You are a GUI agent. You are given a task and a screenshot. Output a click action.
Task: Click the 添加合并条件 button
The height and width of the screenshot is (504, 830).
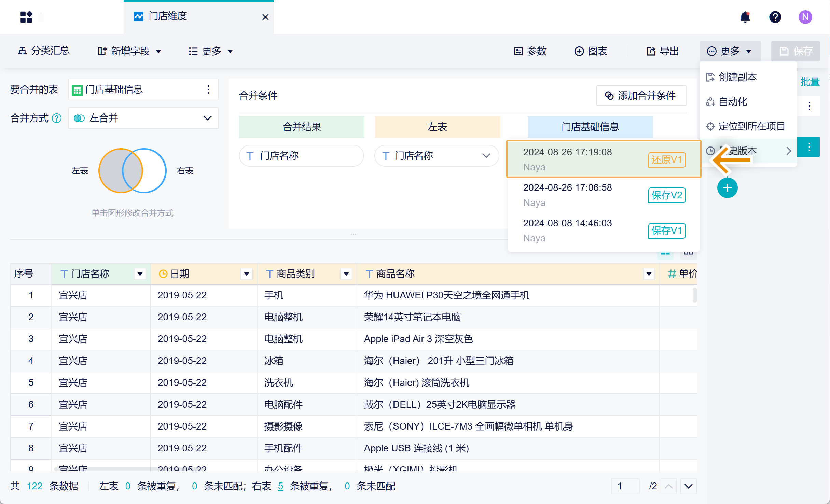(x=641, y=96)
